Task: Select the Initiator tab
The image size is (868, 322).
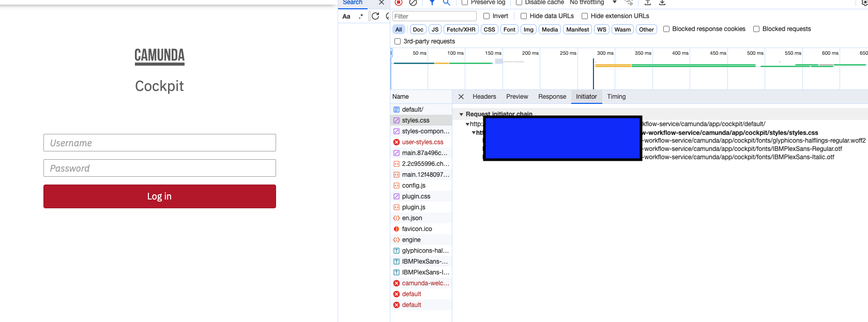Action: pyautogui.click(x=586, y=97)
